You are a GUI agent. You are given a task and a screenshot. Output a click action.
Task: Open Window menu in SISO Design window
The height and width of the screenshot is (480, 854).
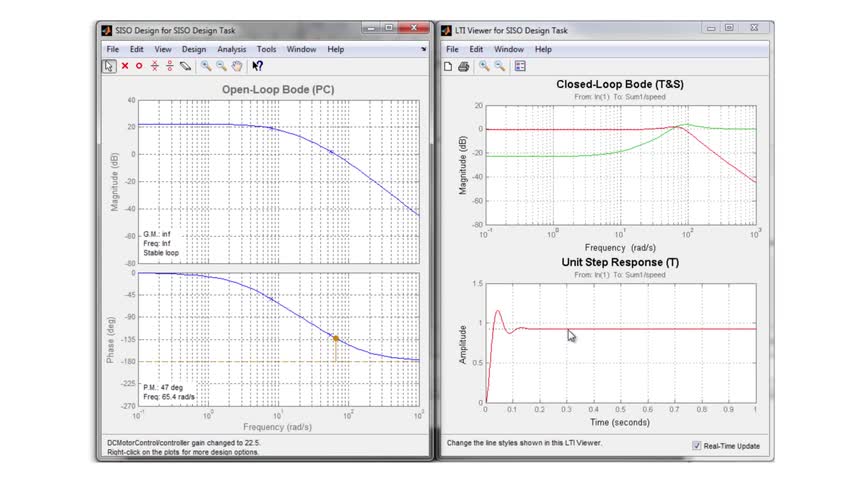click(x=301, y=49)
